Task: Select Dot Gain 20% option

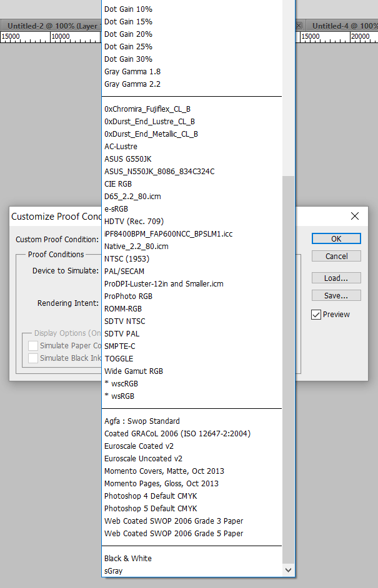Action: point(128,34)
